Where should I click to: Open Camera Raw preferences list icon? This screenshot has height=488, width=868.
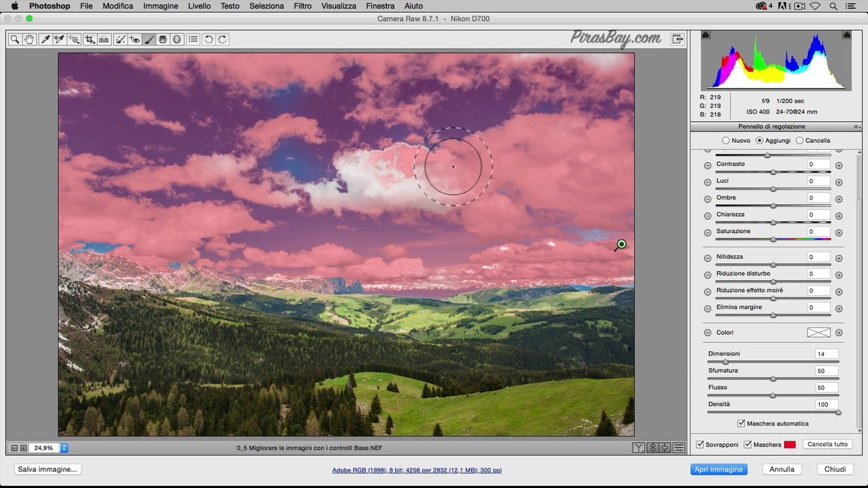click(193, 39)
